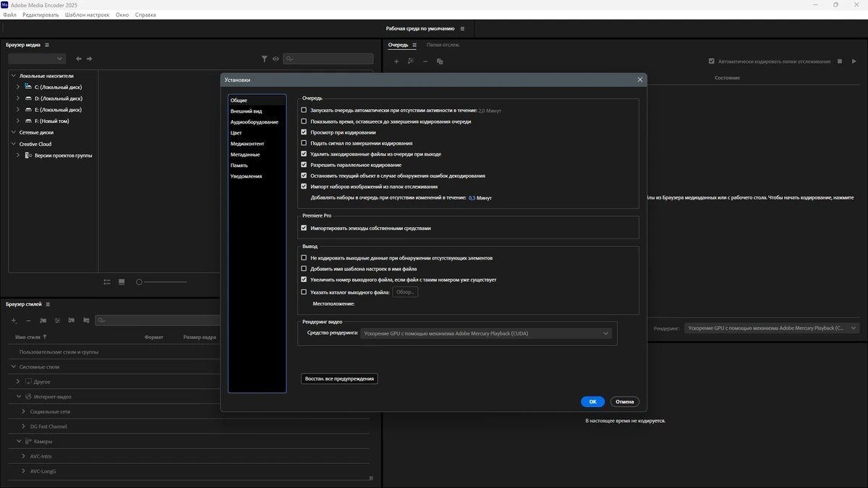
Task: Open the Media Browser location dropdown
Action: coord(37,59)
